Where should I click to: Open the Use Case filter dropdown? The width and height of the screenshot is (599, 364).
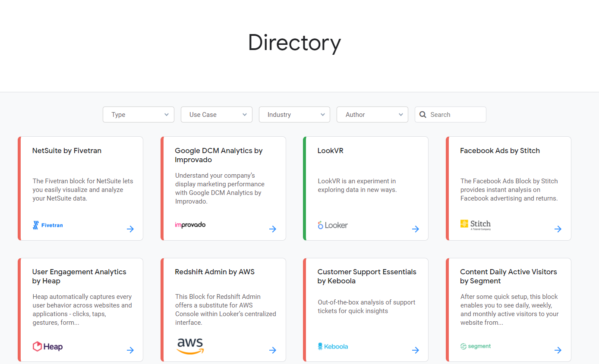pos(217,115)
